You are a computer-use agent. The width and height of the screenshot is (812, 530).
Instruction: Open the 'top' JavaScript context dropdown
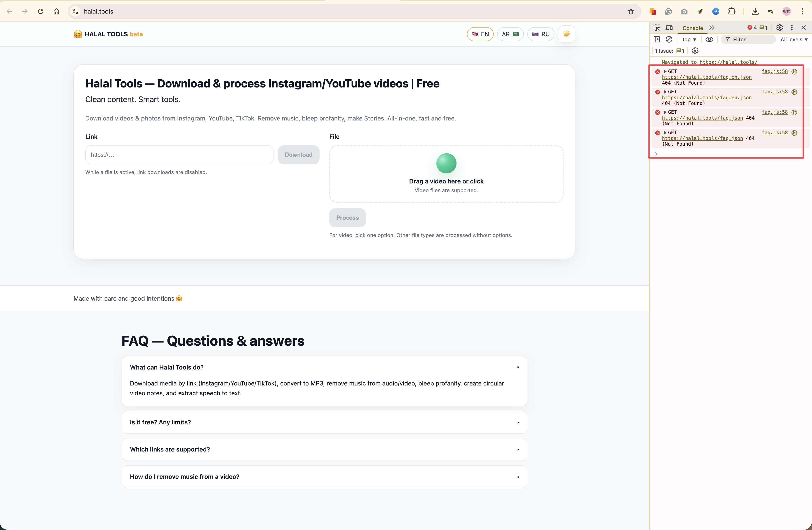pyautogui.click(x=689, y=39)
